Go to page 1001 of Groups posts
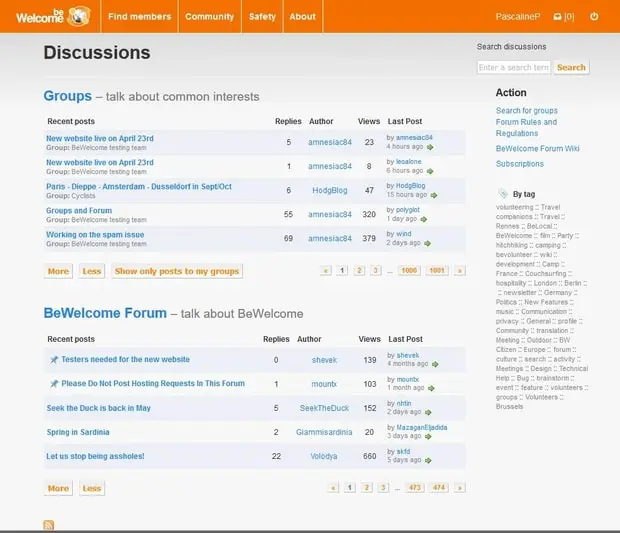 (x=437, y=270)
